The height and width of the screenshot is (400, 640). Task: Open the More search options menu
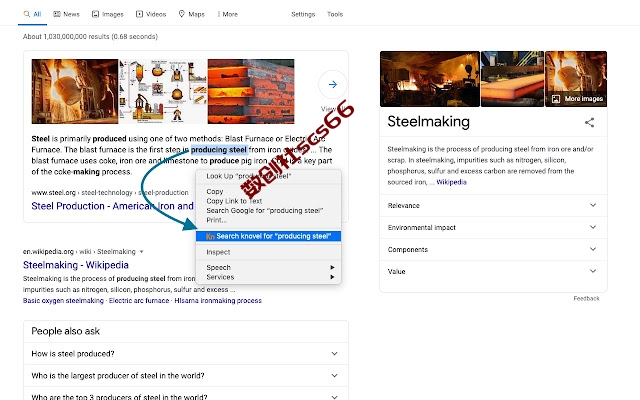pyautogui.click(x=227, y=14)
